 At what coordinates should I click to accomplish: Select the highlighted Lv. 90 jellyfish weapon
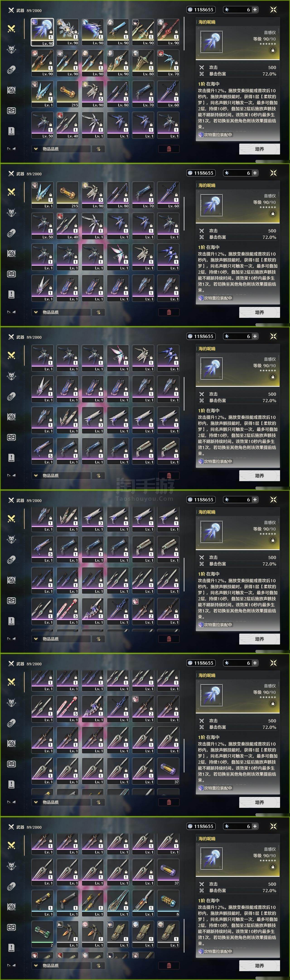(x=42, y=32)
